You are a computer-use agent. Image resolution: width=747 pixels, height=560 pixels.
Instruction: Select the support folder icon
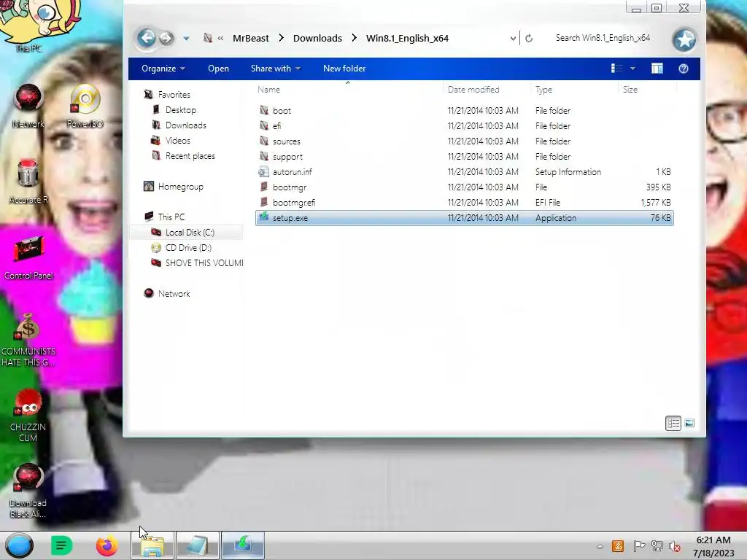click(264, 156)
